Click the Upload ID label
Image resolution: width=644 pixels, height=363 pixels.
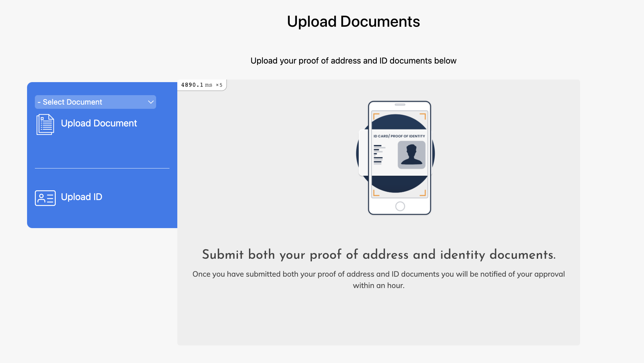point(81,197)
